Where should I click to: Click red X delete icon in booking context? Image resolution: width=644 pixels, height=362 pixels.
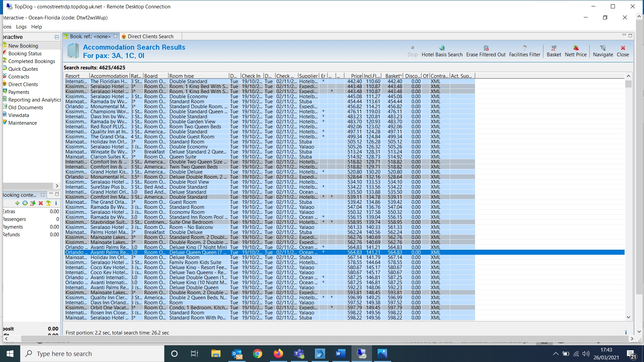point(41,203)
